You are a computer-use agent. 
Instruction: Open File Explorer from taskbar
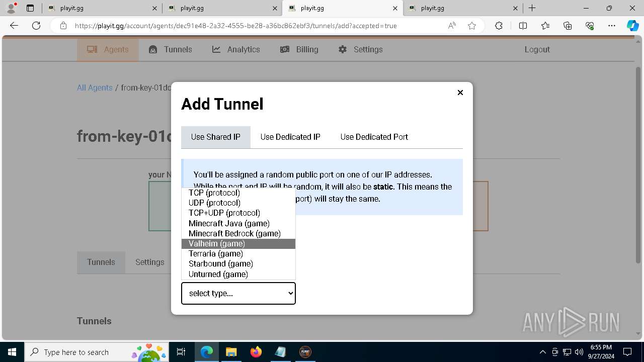(x=231, y=352)
